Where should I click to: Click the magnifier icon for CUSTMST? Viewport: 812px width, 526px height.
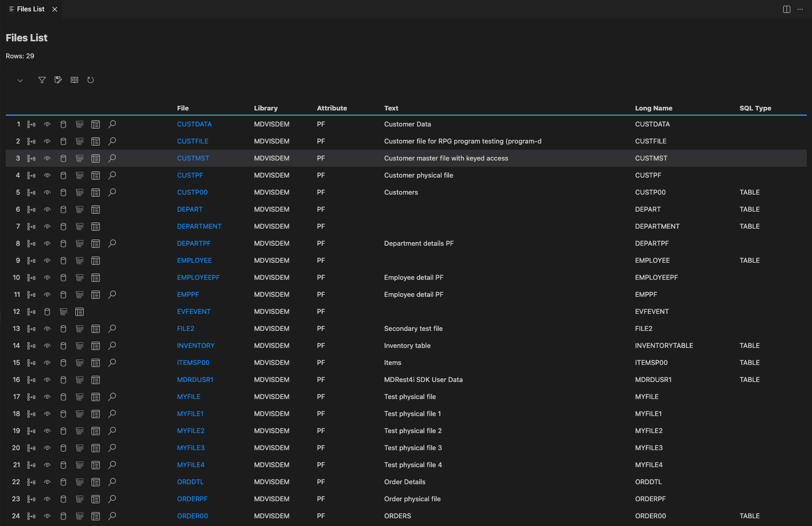coord(112,158)
